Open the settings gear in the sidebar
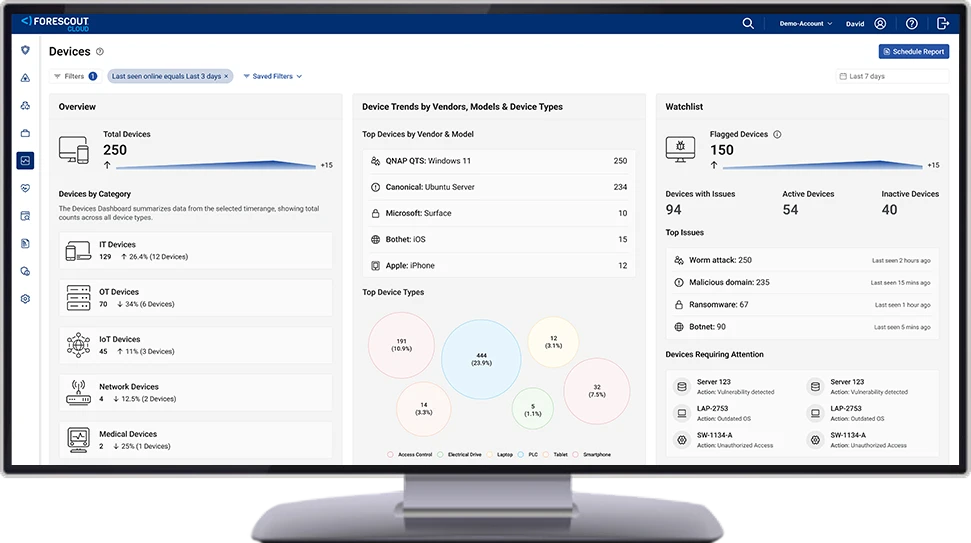This screenshot has width=971, height=543. click(25, 298)
